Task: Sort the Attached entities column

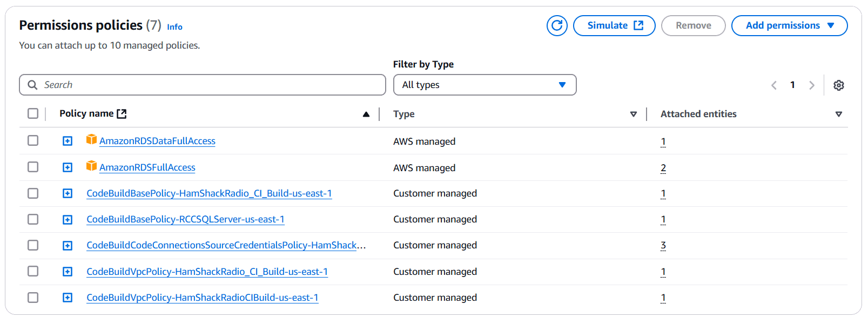Action: 839,114
